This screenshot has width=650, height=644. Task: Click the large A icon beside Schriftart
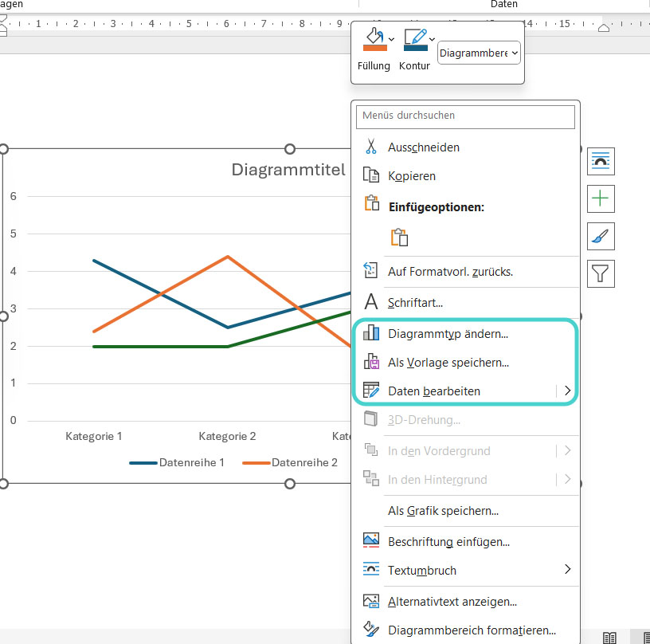tap(371, 301)
